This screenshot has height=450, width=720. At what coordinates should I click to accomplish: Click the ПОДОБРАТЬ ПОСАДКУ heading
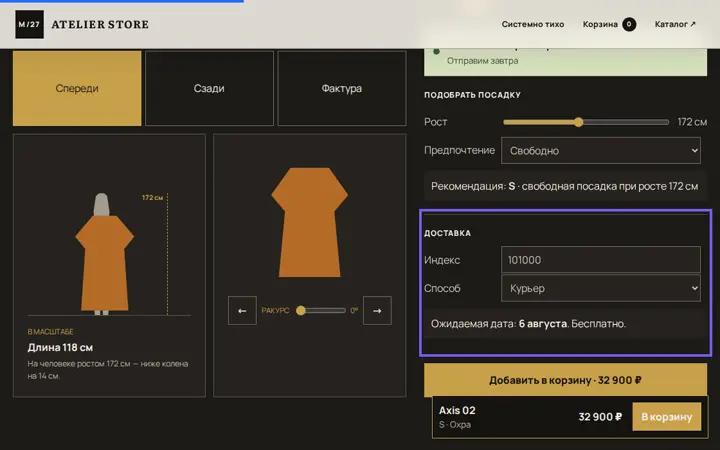(472, 95)
